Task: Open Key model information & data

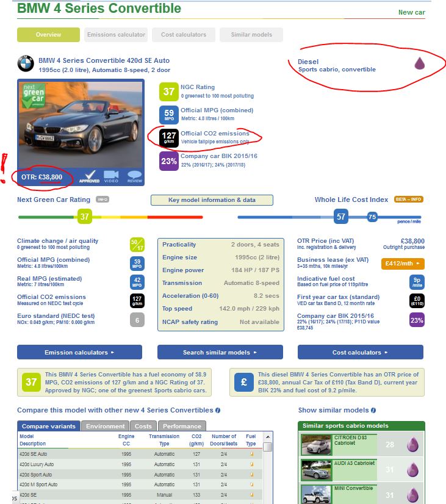Action: click(212, 200)
